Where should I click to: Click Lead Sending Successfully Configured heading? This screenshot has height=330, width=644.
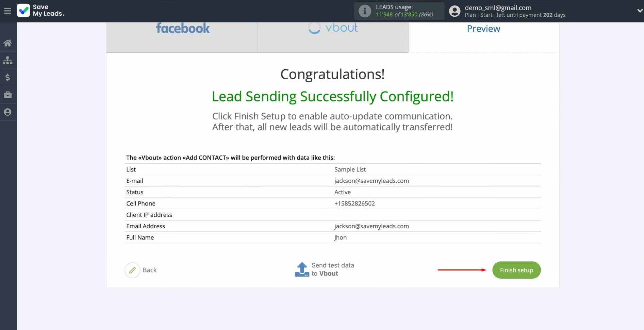pyautogui.click(x=332, y=97)
